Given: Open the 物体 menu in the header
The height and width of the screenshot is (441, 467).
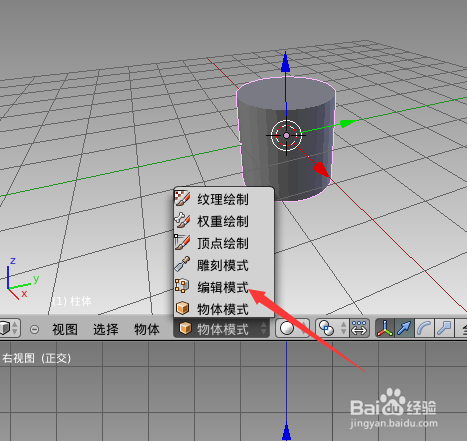Looking at the screenshot, I should coord(147,329).
